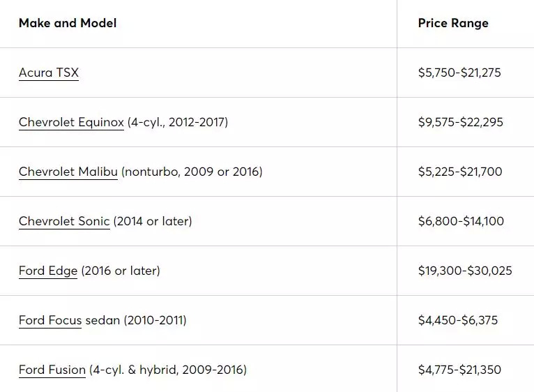Select the $5,750-$21,275 price cell
534x392 pixels.
click(x=459, y=73)
